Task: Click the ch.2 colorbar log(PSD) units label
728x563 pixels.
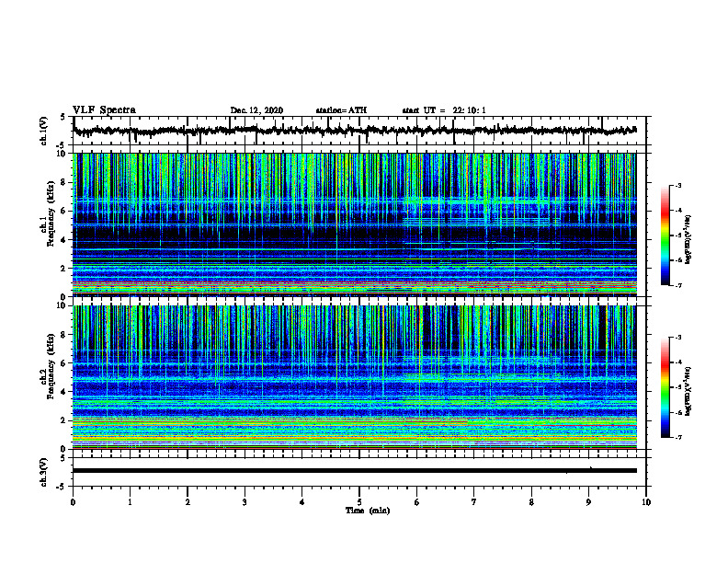Action: tap(688, 392)
